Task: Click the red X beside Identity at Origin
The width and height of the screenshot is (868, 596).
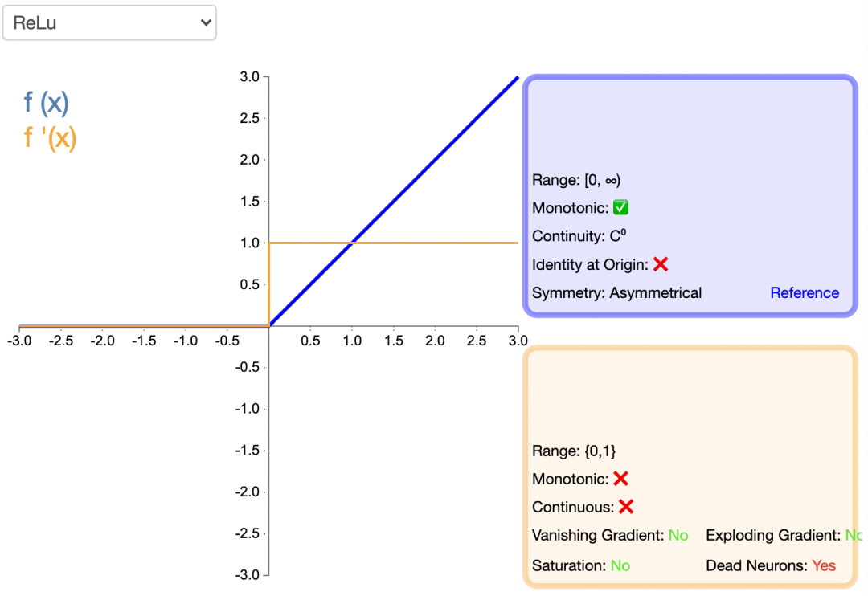Action: (661, 264)
